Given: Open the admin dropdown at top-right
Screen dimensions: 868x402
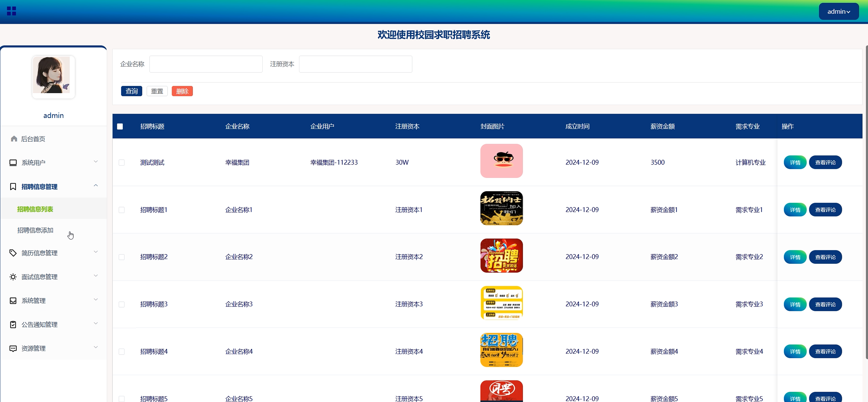Looking at the screenshot, I should pos(838,11).
